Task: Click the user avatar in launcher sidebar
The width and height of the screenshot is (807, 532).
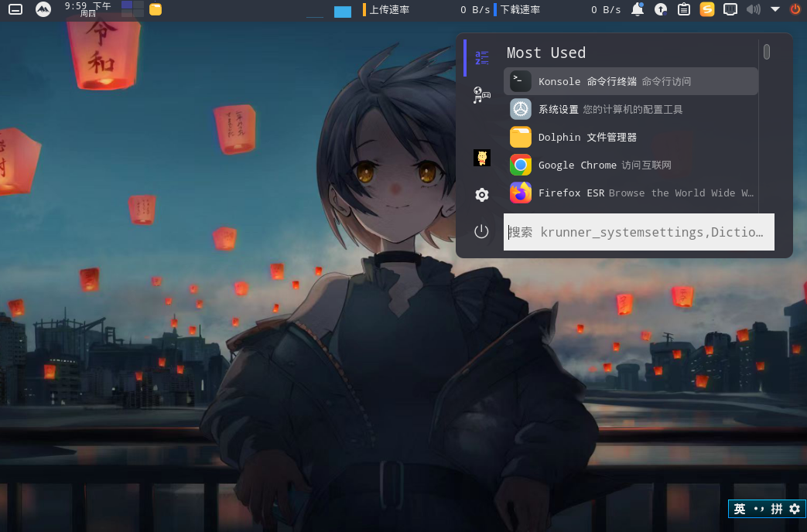Action: pyautogui.click(x=482, y=158)
